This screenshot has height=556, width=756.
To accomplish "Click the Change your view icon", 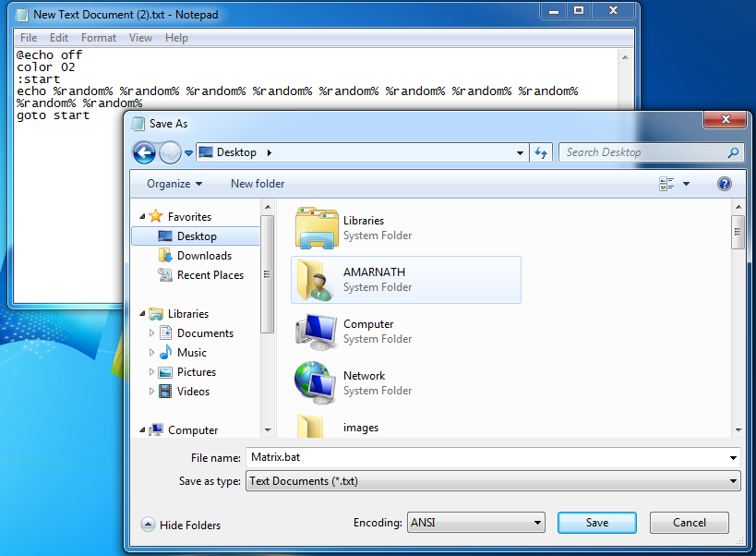I will point(666,184).
